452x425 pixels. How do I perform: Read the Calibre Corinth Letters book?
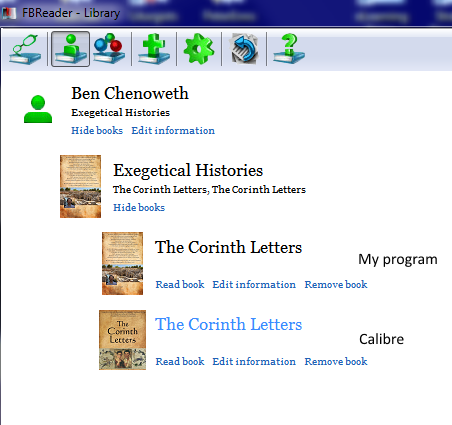(x=180, y=361)
